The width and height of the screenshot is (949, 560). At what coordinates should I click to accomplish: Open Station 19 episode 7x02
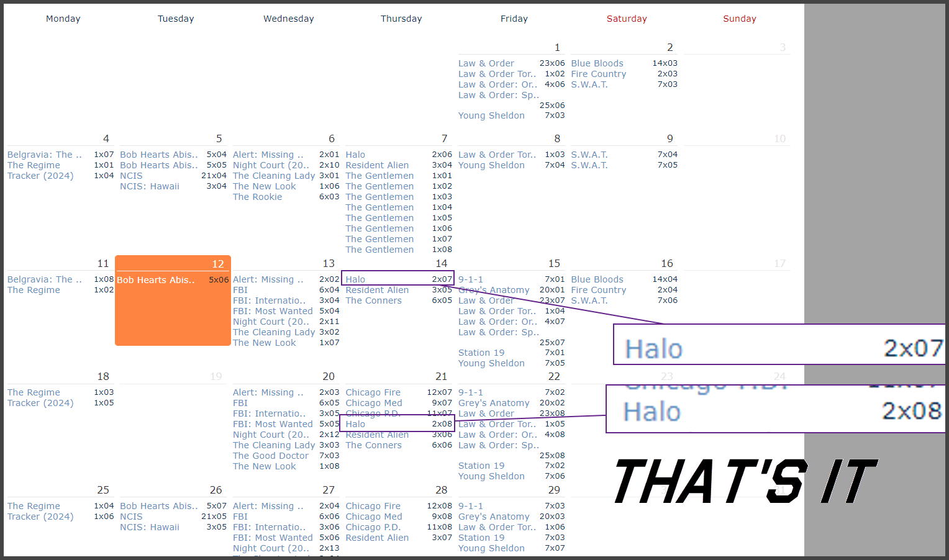coord(481,466)
